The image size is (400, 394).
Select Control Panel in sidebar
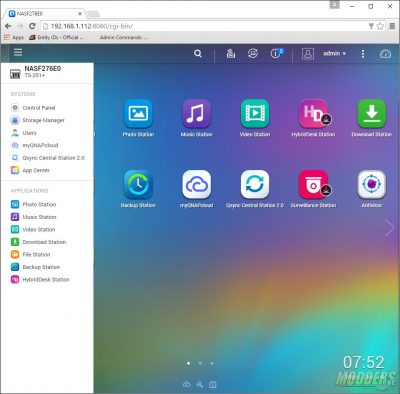[39, 108]
